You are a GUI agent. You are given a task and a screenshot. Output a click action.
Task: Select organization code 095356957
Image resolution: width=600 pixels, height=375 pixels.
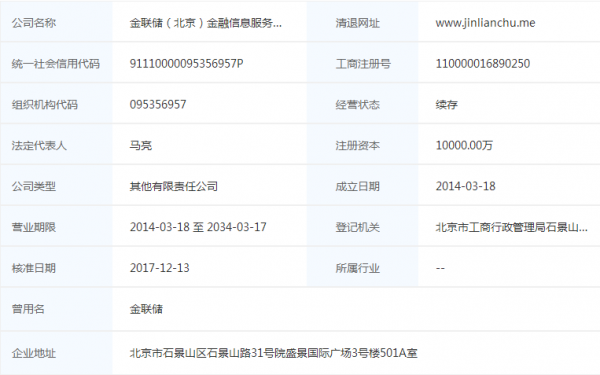pos(158,104)
